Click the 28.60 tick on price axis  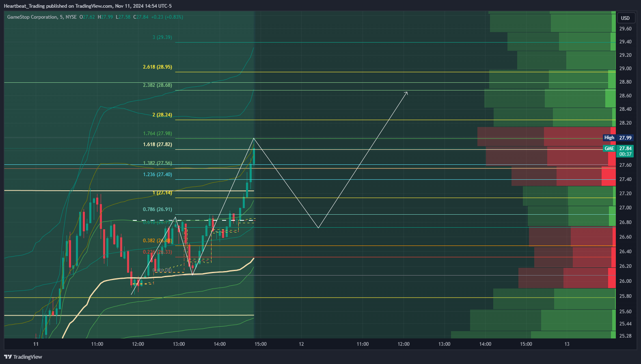(x=625, y=96)
